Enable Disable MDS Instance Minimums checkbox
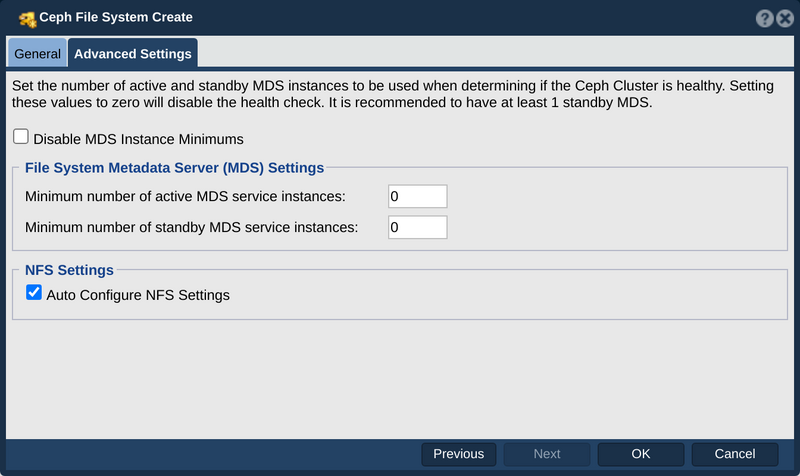Screen dimensions: 800x476 pos(21,137)
